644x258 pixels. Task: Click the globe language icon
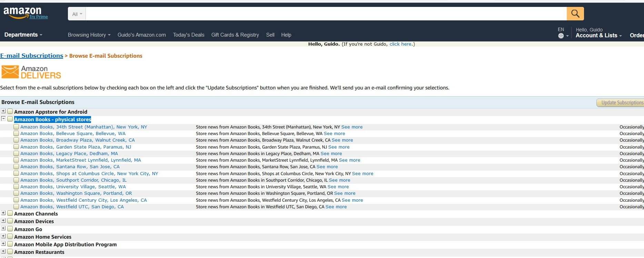[561, 36]
